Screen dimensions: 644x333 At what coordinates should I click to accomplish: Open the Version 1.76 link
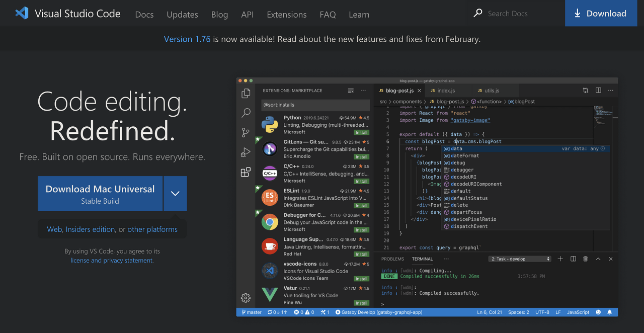187,39
